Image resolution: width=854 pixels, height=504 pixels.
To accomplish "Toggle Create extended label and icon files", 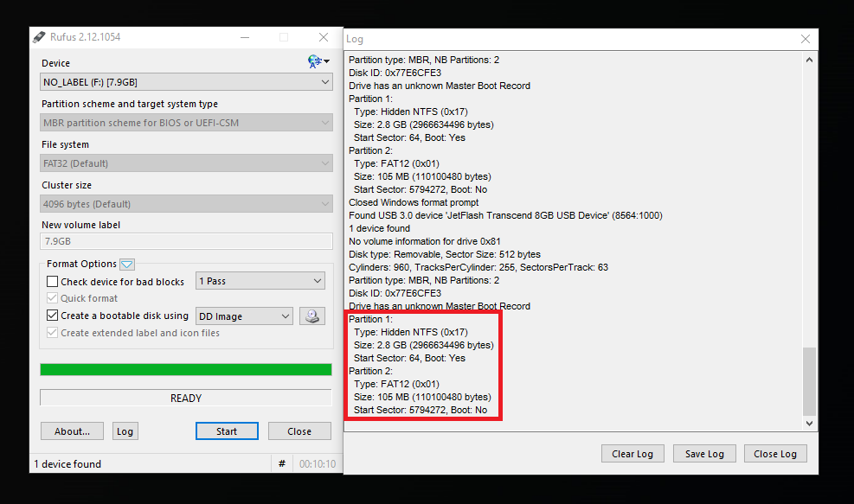I will (x=52, y=333).
